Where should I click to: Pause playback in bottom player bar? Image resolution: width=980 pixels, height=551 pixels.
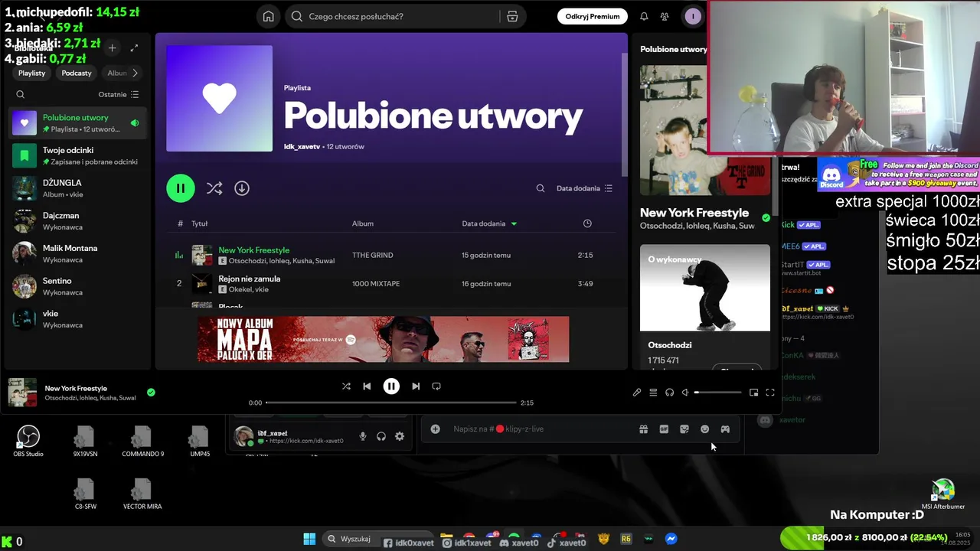(391, 386)
